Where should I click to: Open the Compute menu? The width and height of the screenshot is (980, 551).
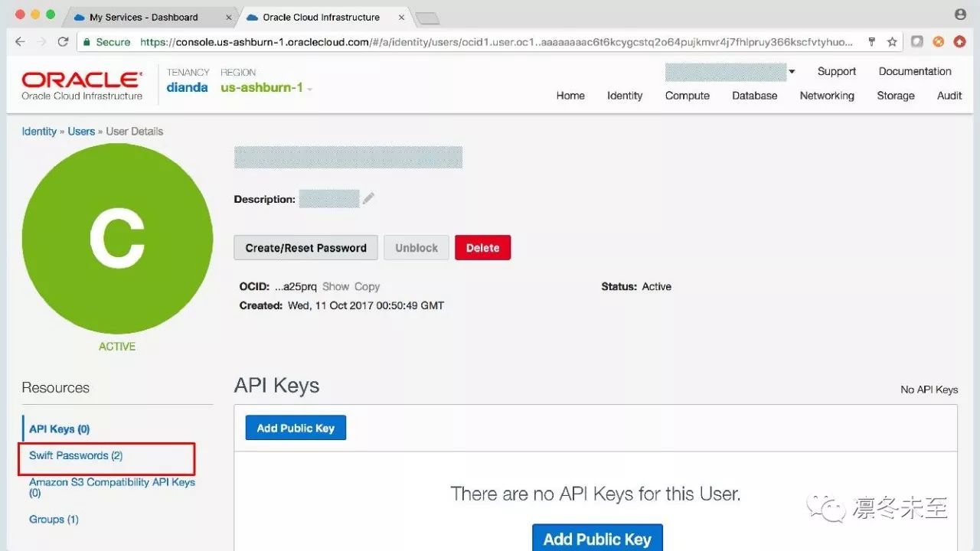tap(688, 96)
